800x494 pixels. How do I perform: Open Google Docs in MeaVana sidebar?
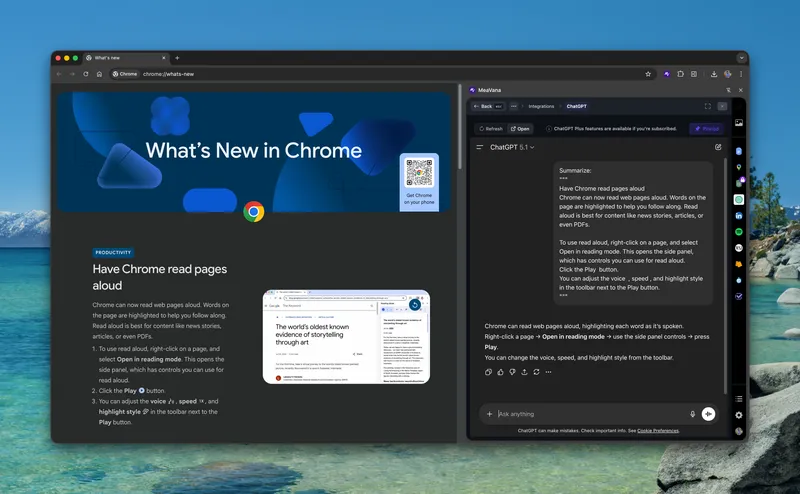[x=739, y=151]
